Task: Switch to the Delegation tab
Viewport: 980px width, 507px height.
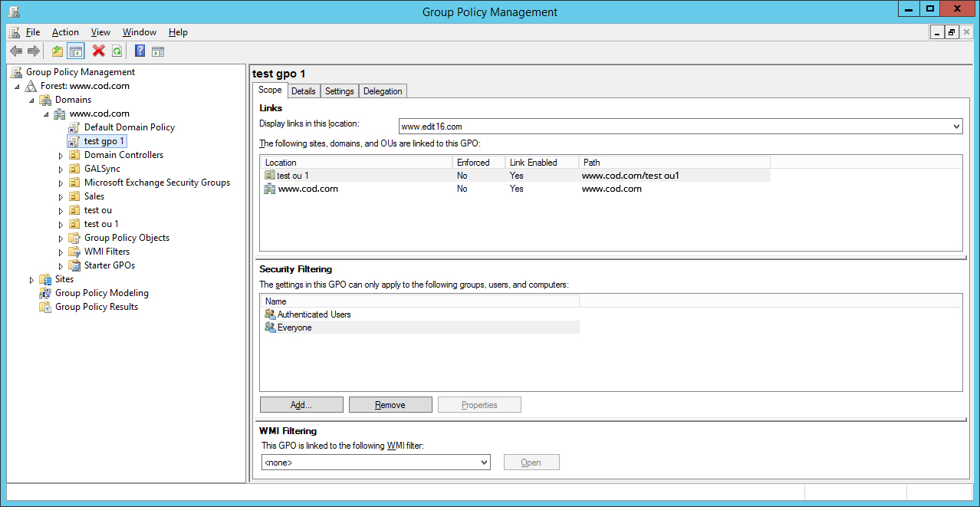Action: (x=383, y=91)
